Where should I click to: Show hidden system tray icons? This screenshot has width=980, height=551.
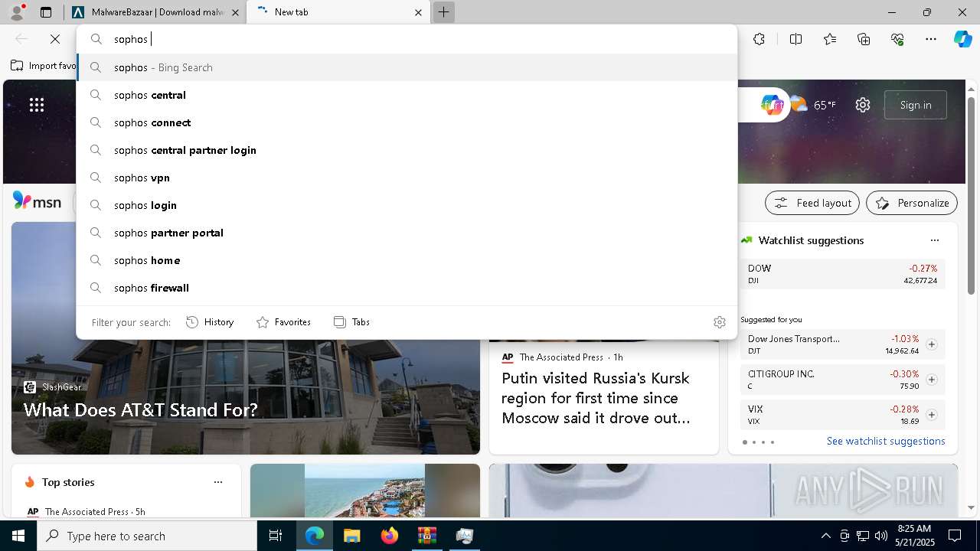pyautogui.click(x=825, y=536)
